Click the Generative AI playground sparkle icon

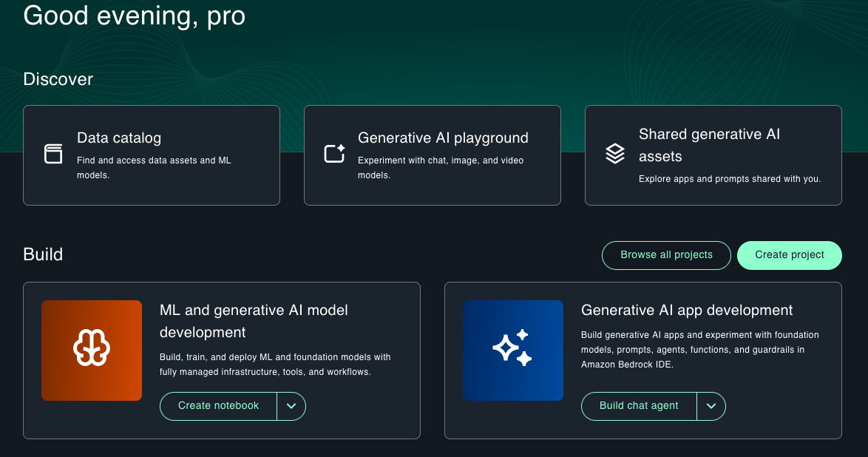pos(334,153)
